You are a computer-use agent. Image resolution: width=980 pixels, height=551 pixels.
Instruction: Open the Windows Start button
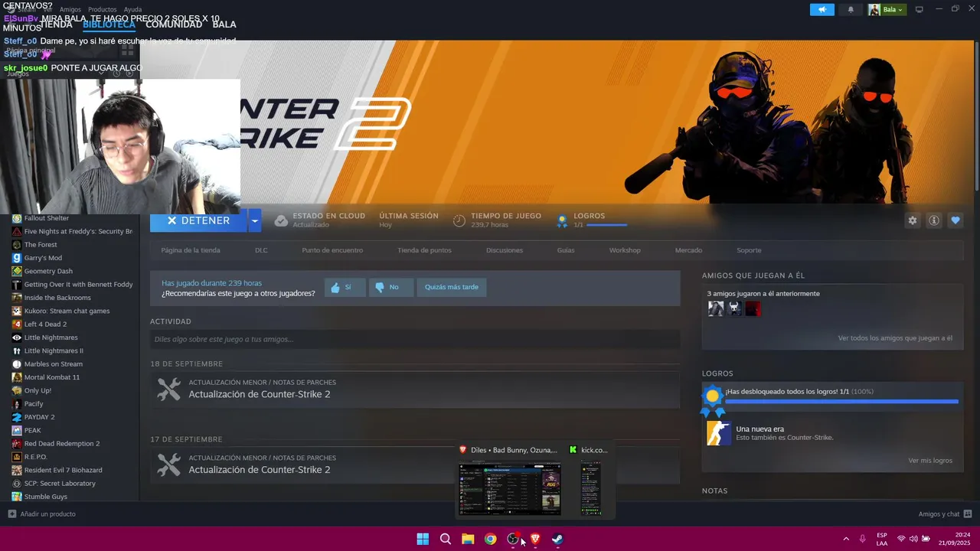click(423, 539)
